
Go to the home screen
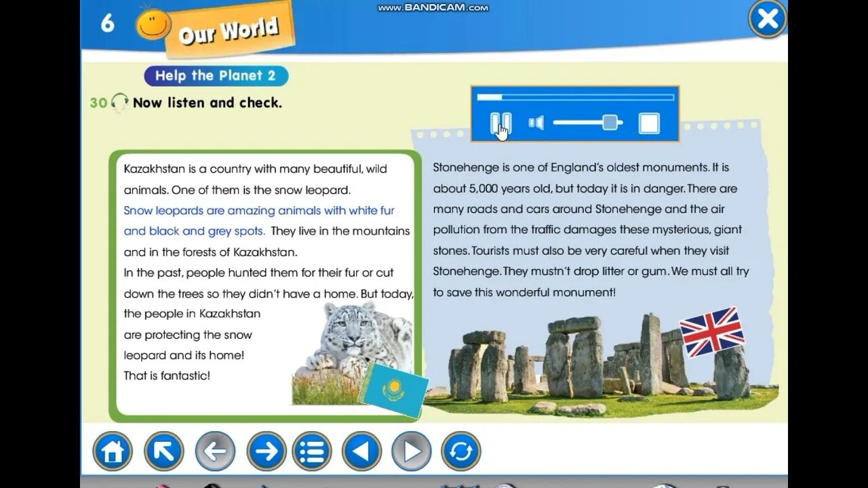tap(113, 451)
